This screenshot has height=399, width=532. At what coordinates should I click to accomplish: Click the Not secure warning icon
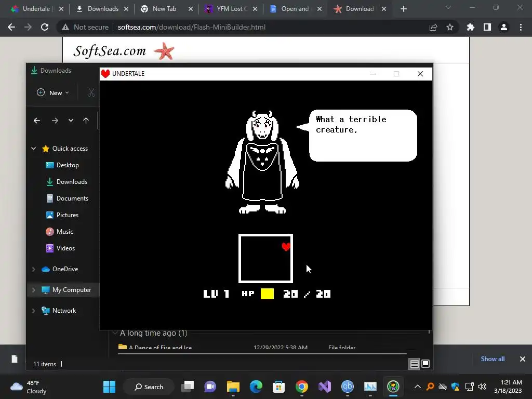click(65, 27)
